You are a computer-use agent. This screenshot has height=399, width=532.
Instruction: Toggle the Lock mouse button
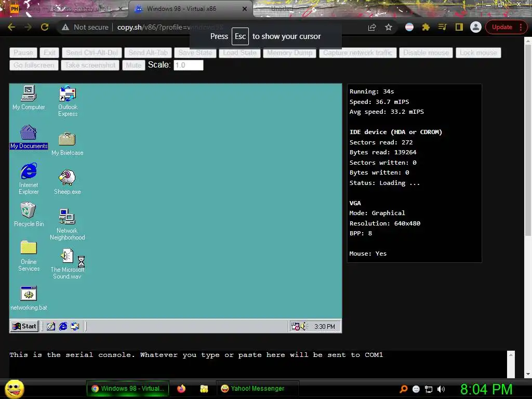pos(478,53)
